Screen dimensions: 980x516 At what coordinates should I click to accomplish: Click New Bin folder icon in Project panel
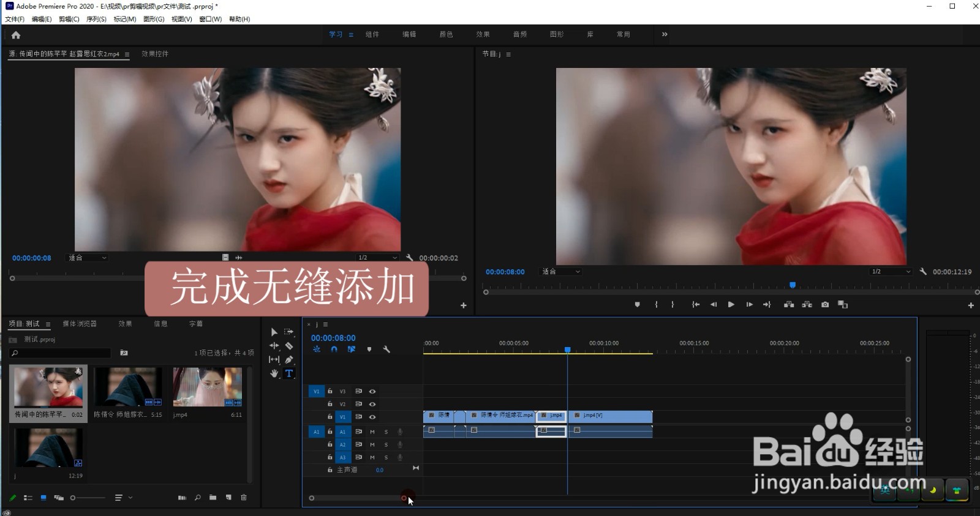pyautogui.click(x=213, y=498)
